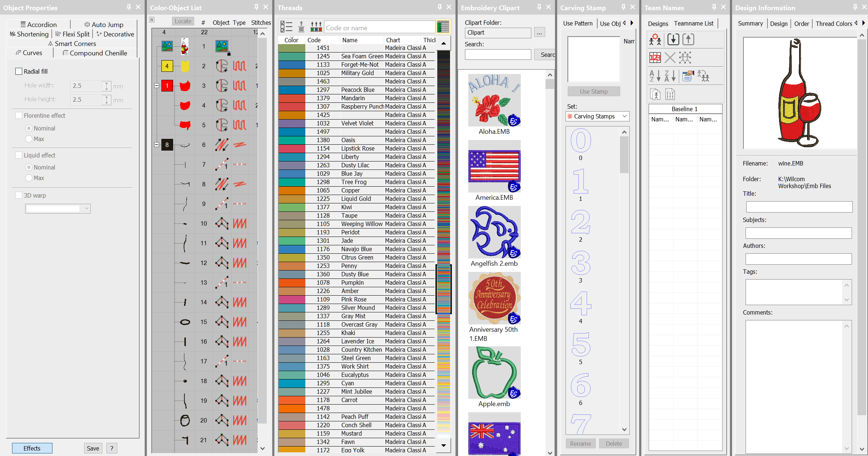Tick the 3D warp checkbox
The image size is (868, 456).
click(x=19, y=195)
